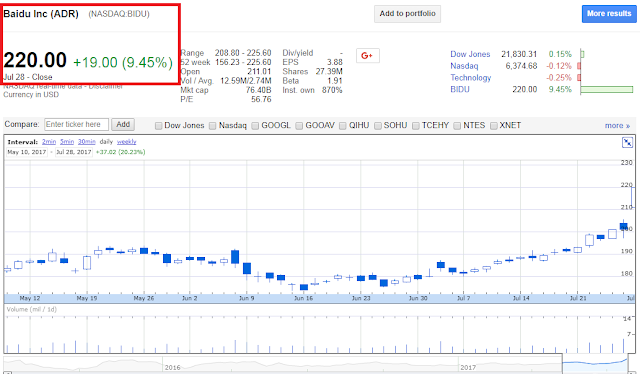Screen dimensions: 640x374
Task: Open the BIDU link in index list
Action: (460, 89)
